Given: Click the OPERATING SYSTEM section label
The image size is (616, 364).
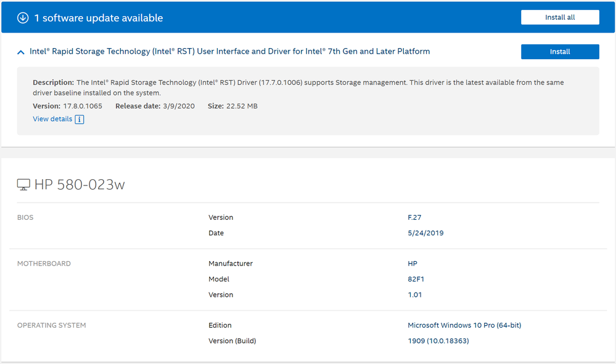Looking at the screenshot, I should (x=51, y=325).
